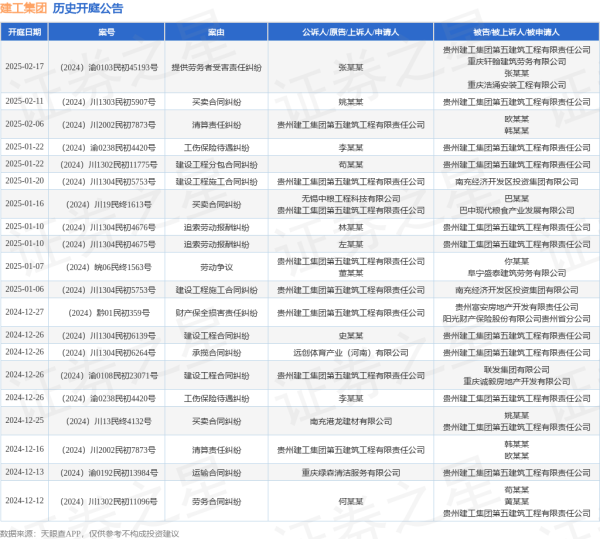The height and width of the screenshot is (539, 600).
Task: Click 工伤保险待遇纠纷 in the 2025-01-22 row
Action: click(216, 148)
